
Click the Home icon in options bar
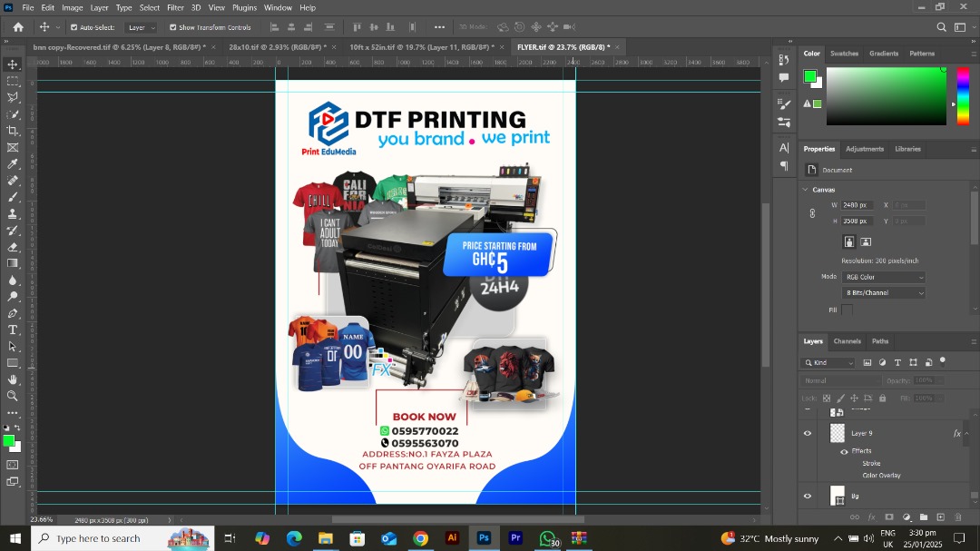pos(18,27)
